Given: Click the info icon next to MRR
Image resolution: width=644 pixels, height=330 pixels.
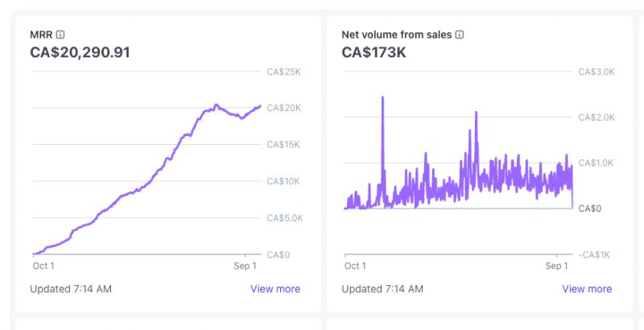Looking at the screenshot, I should (61, 35).
